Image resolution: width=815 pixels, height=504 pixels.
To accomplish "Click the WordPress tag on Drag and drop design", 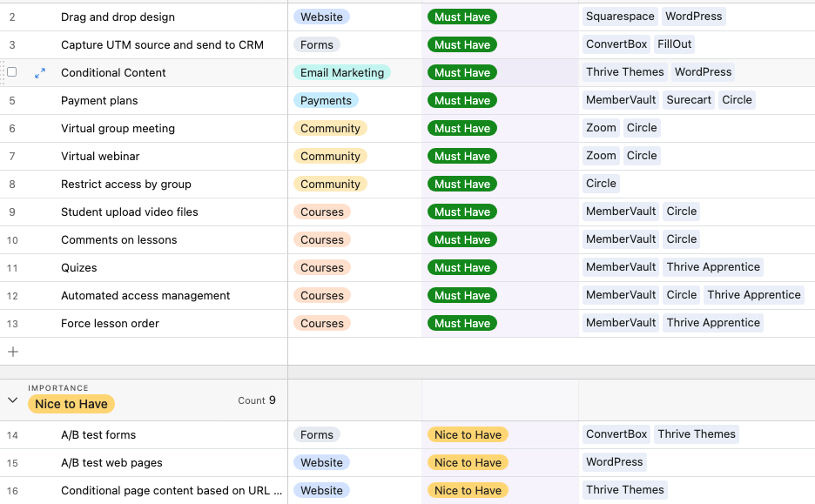I will [693, 16].
